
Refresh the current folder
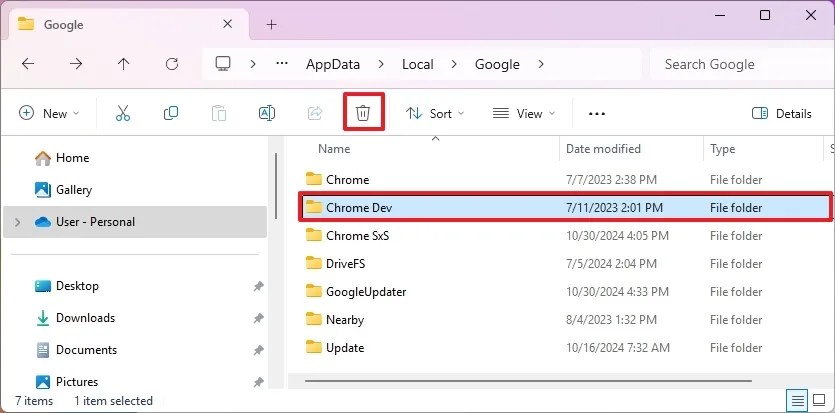(171, 64)
